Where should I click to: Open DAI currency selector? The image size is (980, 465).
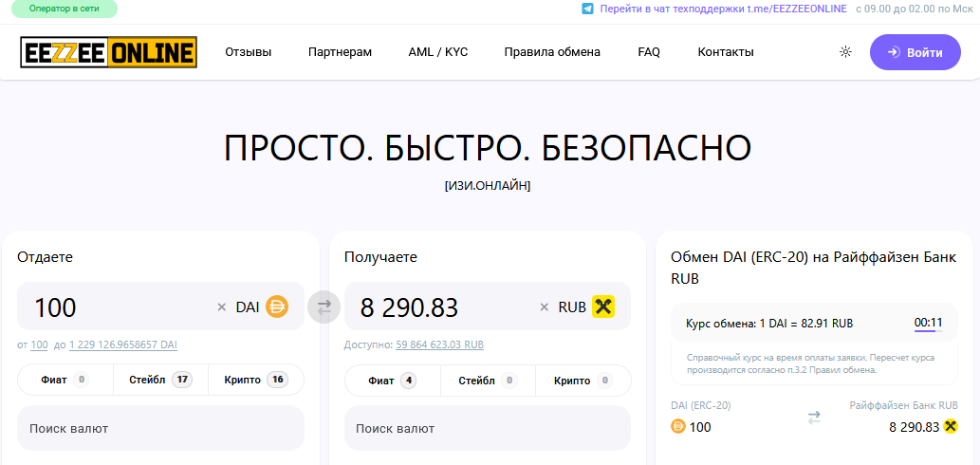click(248, 307)
